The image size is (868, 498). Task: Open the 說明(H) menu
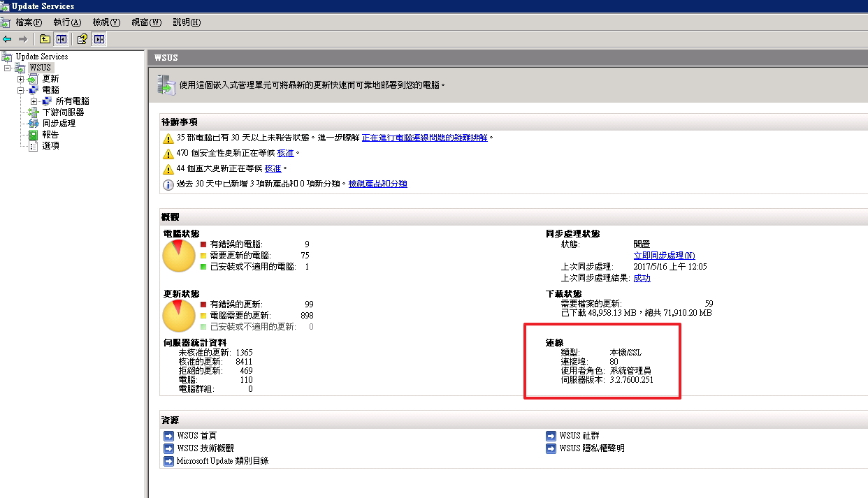[x=187, y=22]
